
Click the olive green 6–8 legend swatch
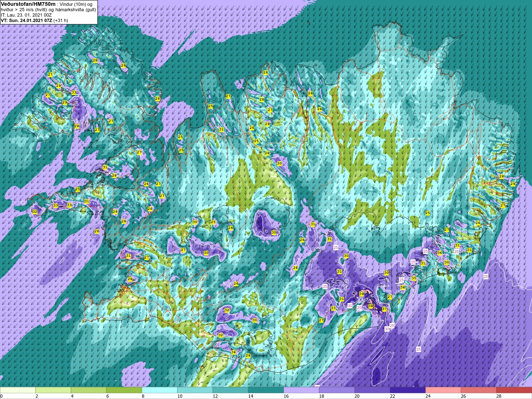pyautogui.click(x=124, y=390)
